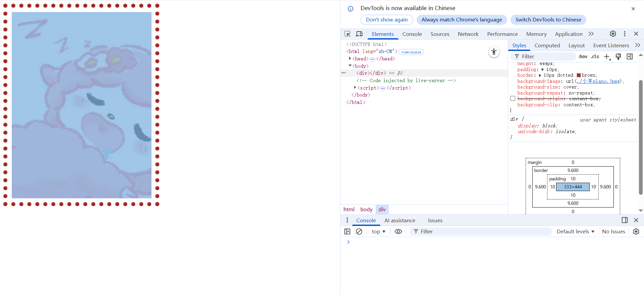Click the view-source badge
The height and width of the screenshot is (295, 644).
[x=411, y=52]
